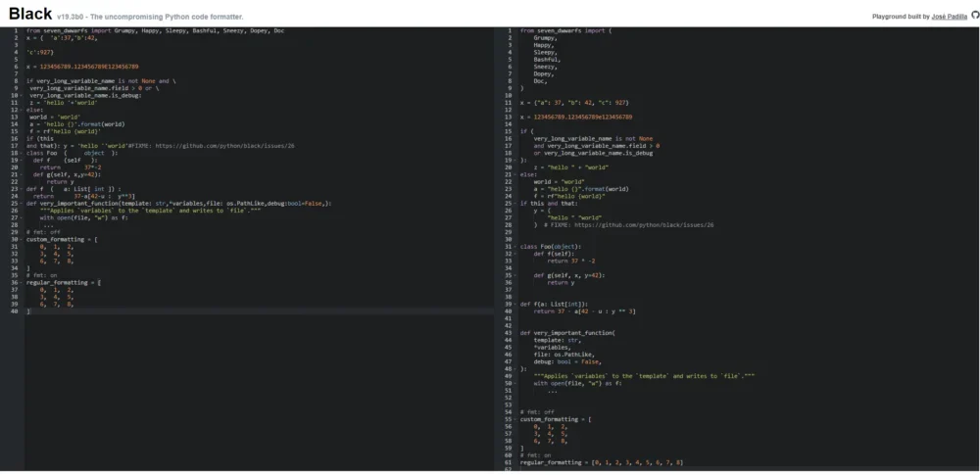Click 'custom_formatting = [' in the left editor

(62, 239)
